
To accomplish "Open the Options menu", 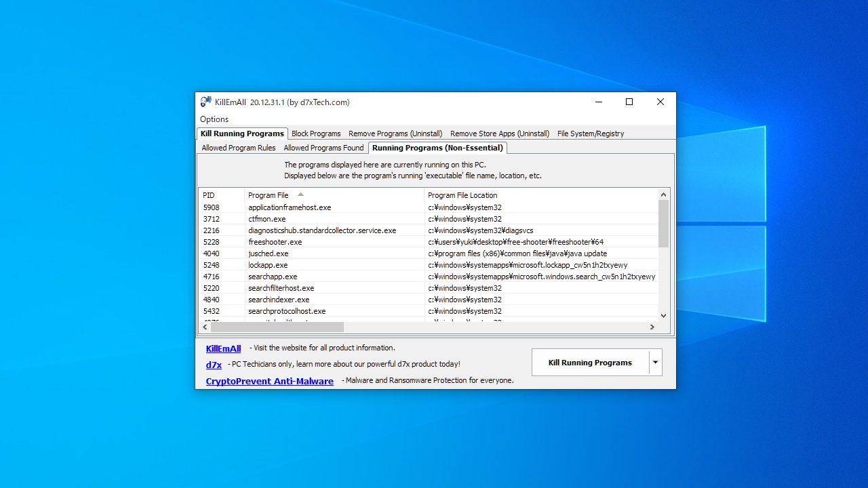I will coord(214,119).
